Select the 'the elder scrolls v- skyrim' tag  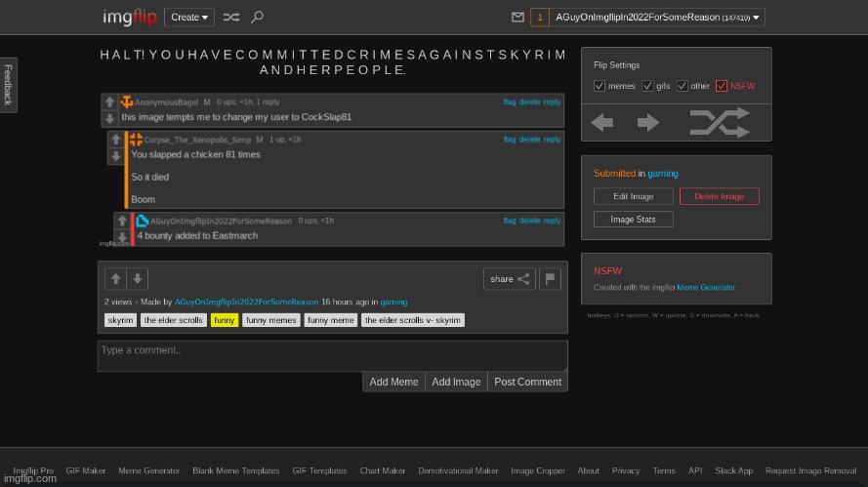pos(412,320)
